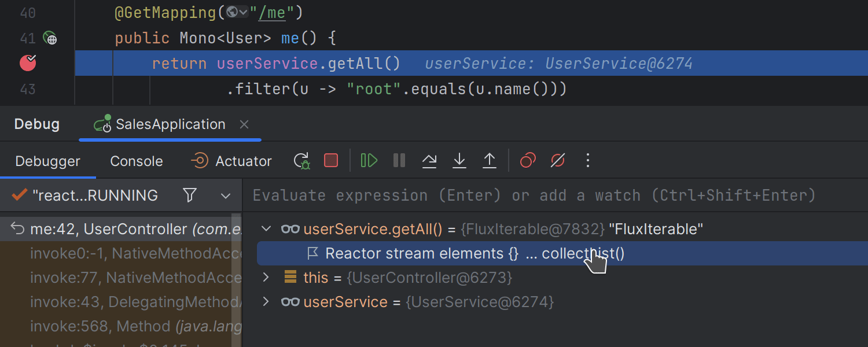The width and height of the screenshot is (868, 347).
Task: Stop the running application
Action: (x=331, y=160)
